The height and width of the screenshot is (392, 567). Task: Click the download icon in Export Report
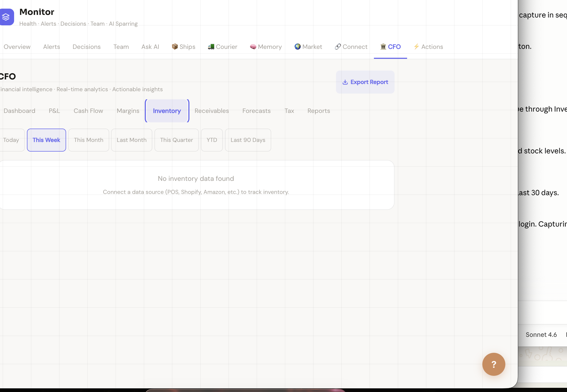pyautogui.click(x=345, y=82)
